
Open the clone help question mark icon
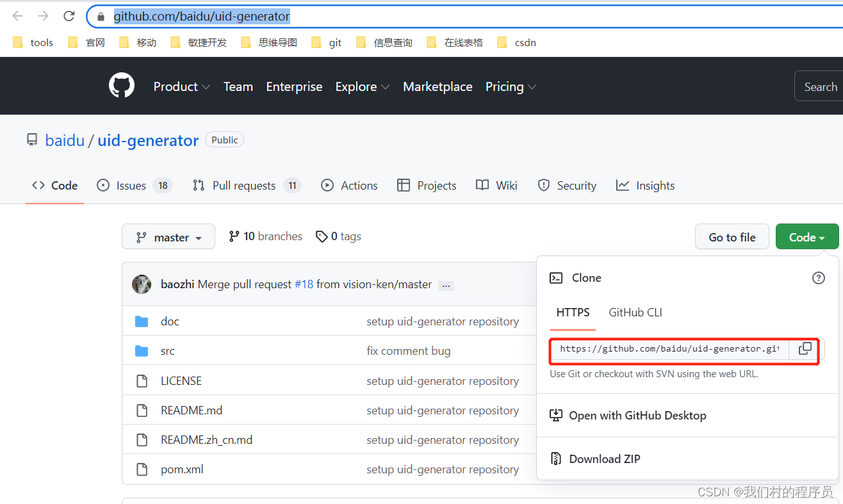(x=819, y=278)
